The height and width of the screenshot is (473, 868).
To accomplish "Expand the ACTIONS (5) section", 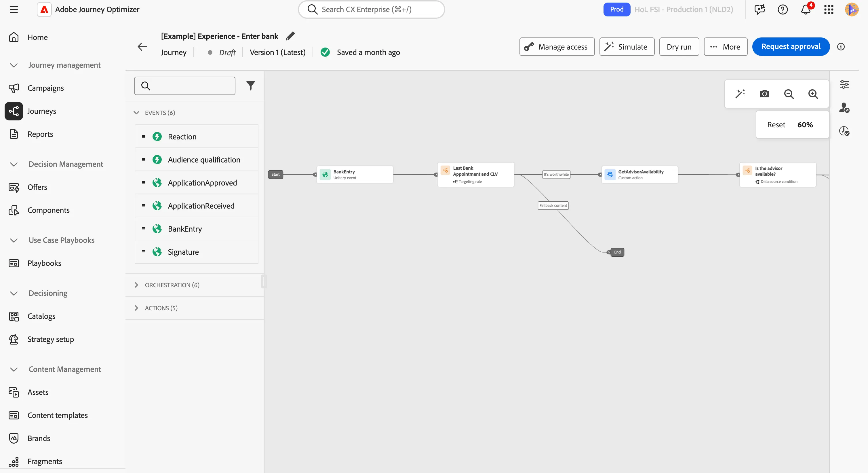I will point(136,308).
